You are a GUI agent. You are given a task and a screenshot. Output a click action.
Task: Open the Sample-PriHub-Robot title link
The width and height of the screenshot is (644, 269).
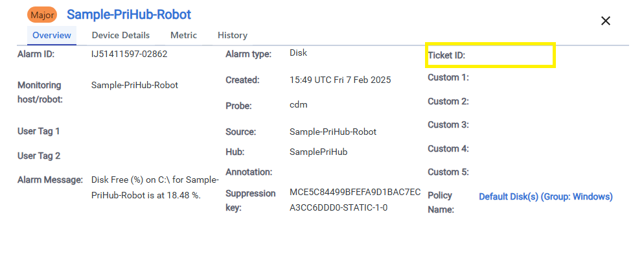(129, 14)
